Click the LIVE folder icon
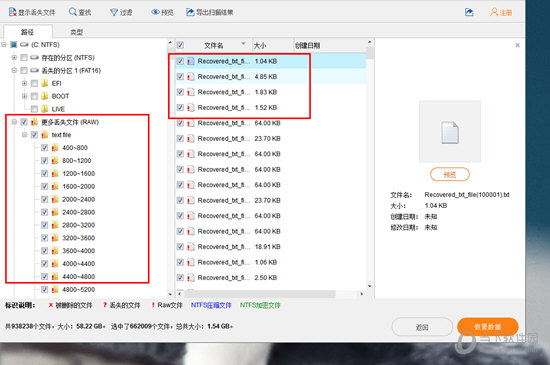 click(45, 109)
